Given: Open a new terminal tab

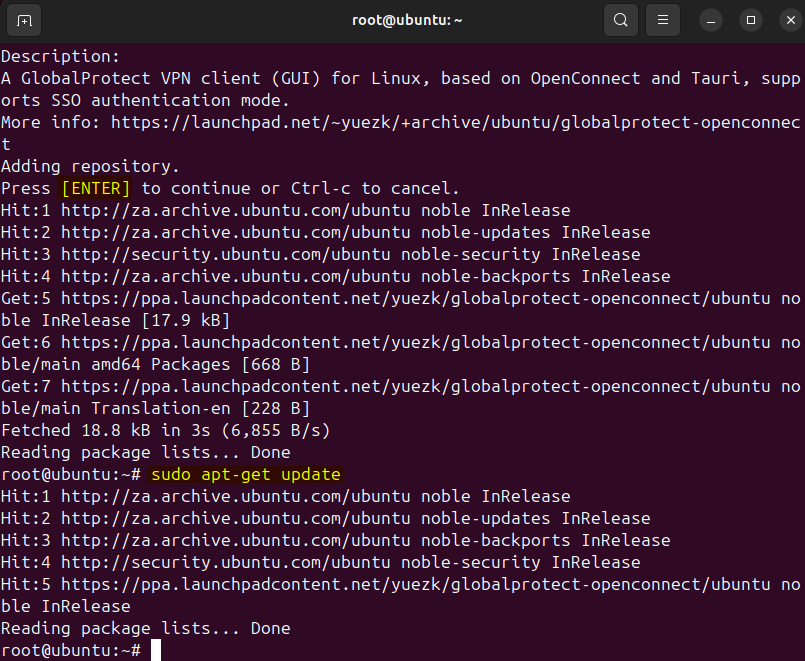Looking at the screenshot, I should coord(25,20).
